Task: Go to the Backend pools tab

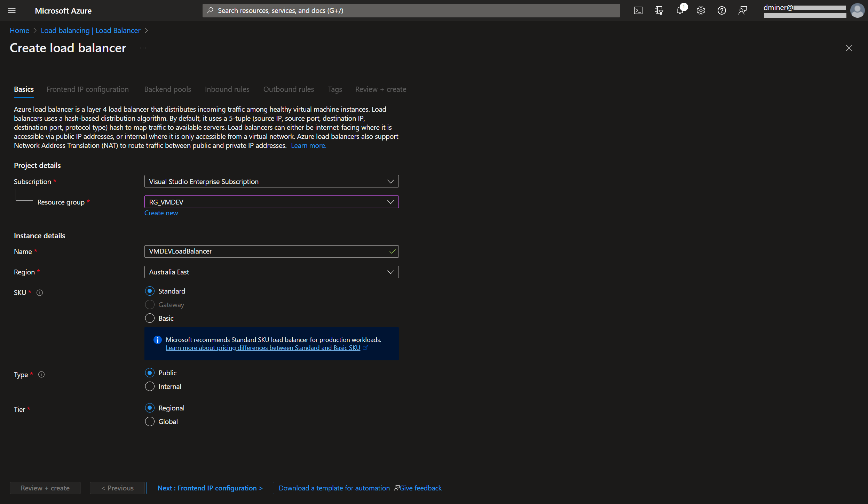Action: tap(167, 89)
